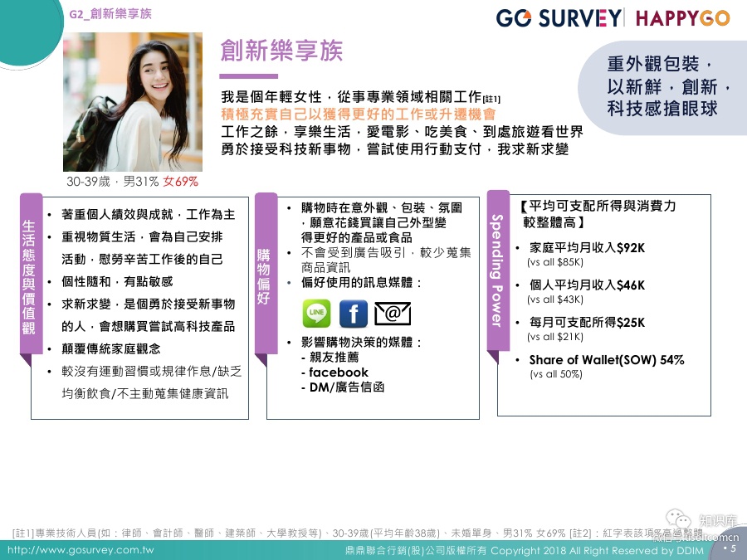
Task: Click the (vs all $43K) comparison text
Action: click(x=555, y=299)
